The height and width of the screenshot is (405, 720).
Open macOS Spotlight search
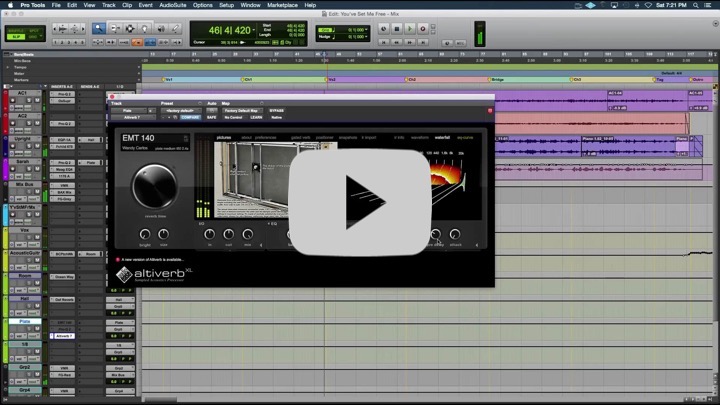pos(696,5)
